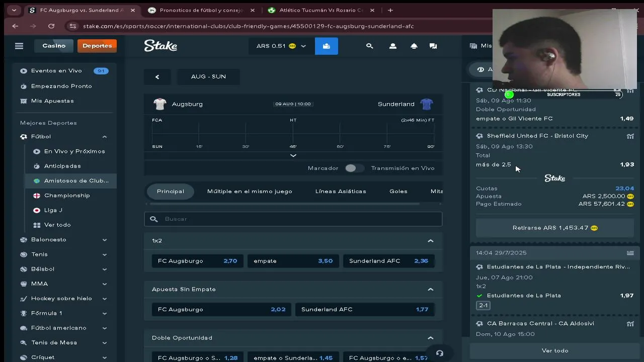Open Eventos en Vivo in sidebar
This screenshot has width=644, height=362.
[x=64, y=71]
